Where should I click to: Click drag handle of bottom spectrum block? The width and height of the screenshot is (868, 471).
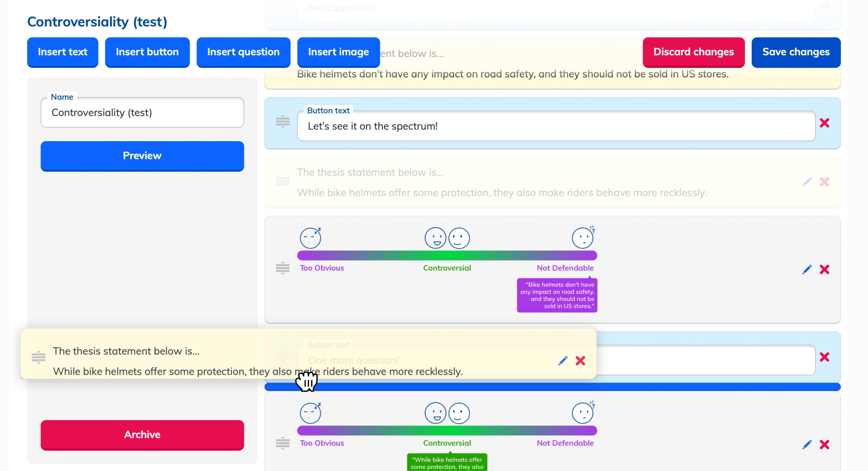(x=282, y=443)
